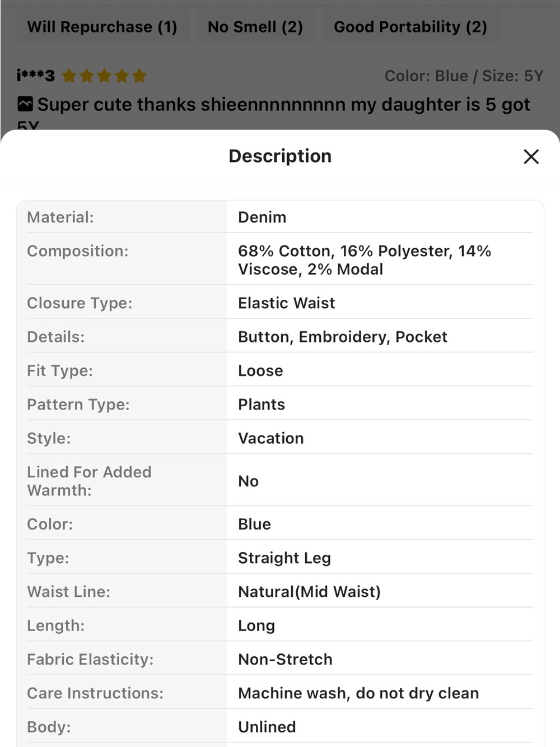Click the Natural(Mid Waist) value
The width and height of the screenshot is (560, 747).
[309, 592]
